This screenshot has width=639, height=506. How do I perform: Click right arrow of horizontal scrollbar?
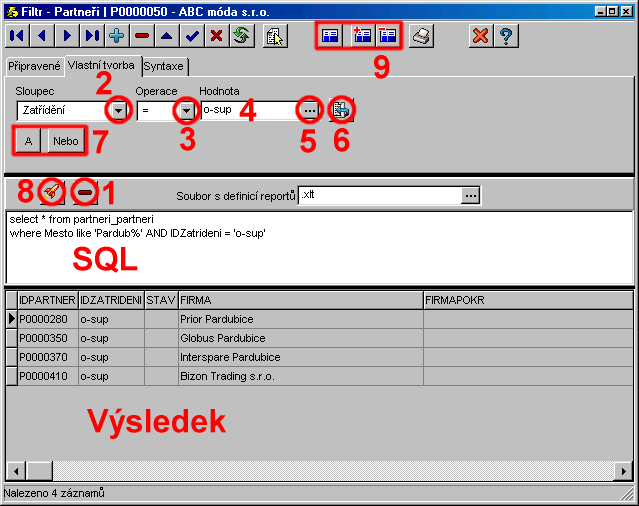coord(623,471)
